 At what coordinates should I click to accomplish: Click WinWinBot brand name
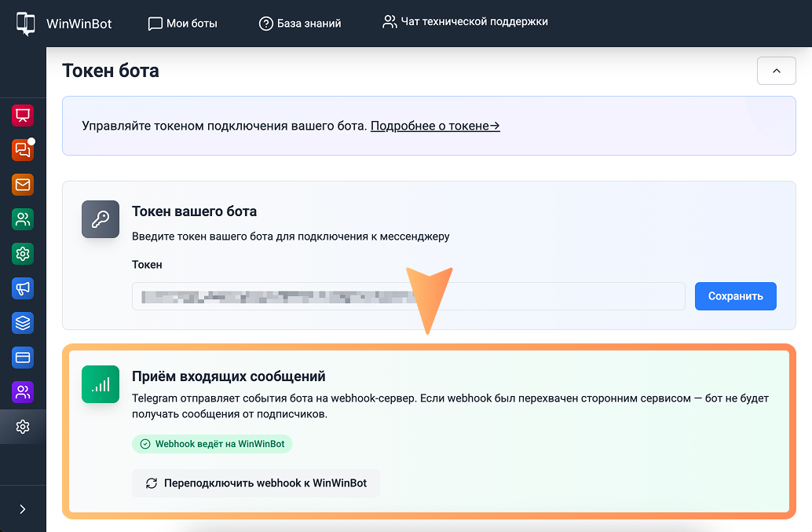[x=79, y=24]
